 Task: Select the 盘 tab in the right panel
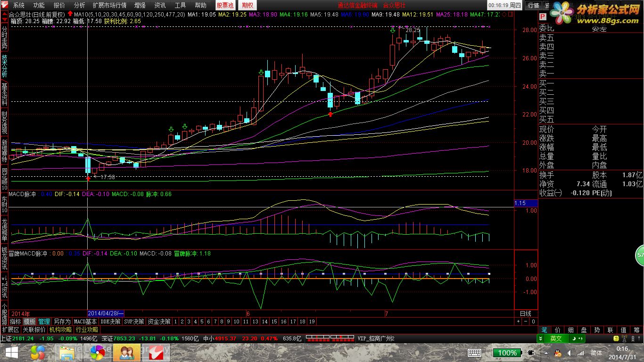(584, 330)
